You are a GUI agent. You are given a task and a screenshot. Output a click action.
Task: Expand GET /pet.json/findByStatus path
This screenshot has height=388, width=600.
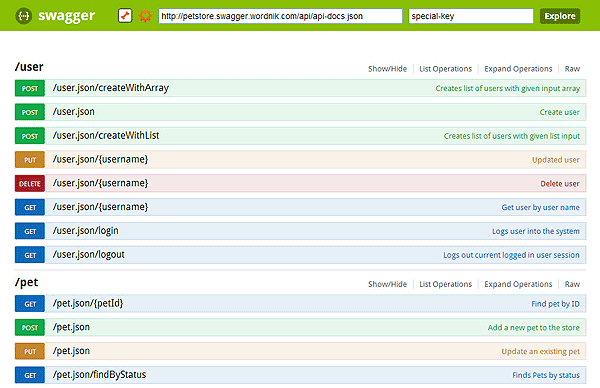(x=99, y=375)
